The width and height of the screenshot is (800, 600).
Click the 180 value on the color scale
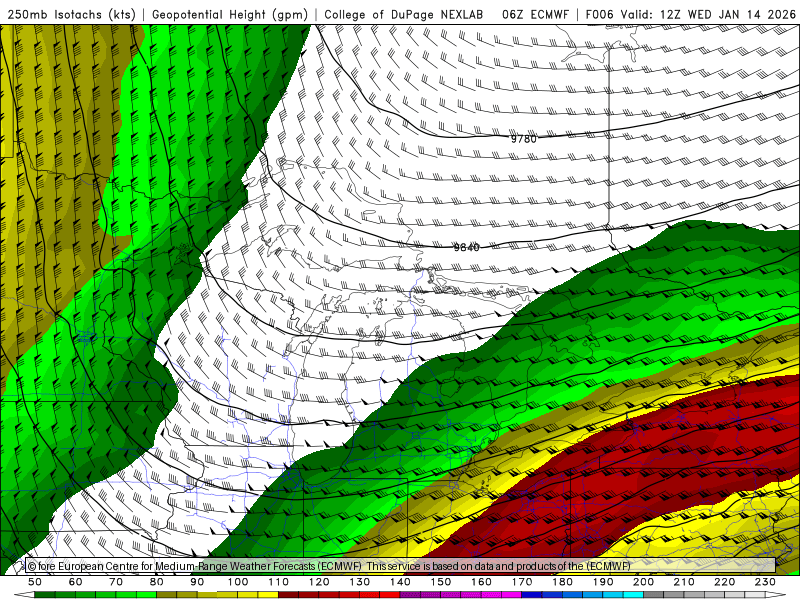point(562,582)
